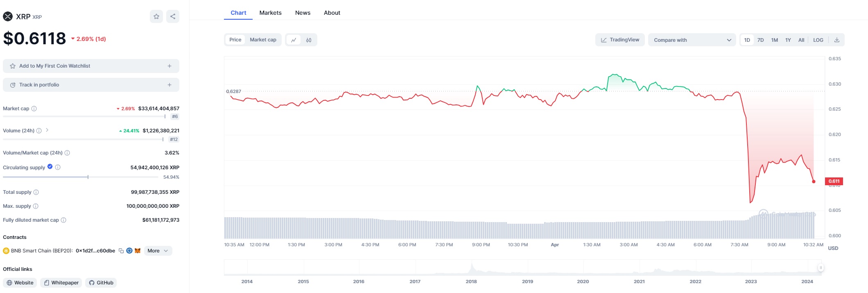Click the shield icon beside contract address

point(129,251)
